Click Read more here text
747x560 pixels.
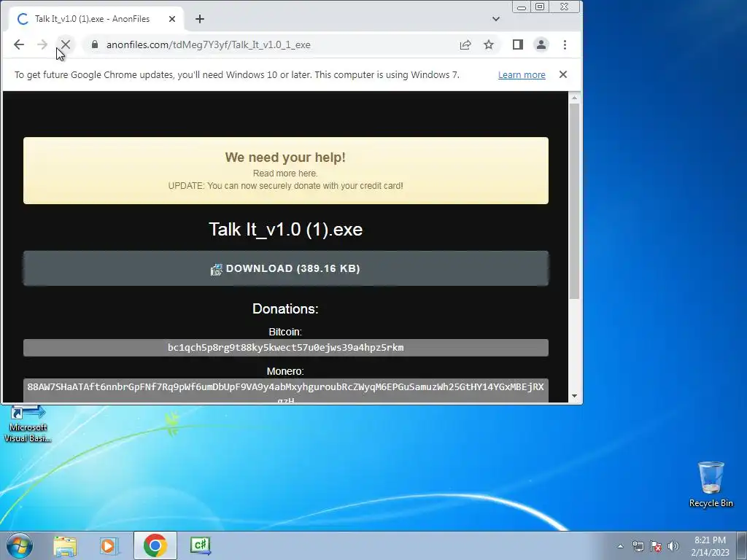pyautogui.click(x=285, y=174)
